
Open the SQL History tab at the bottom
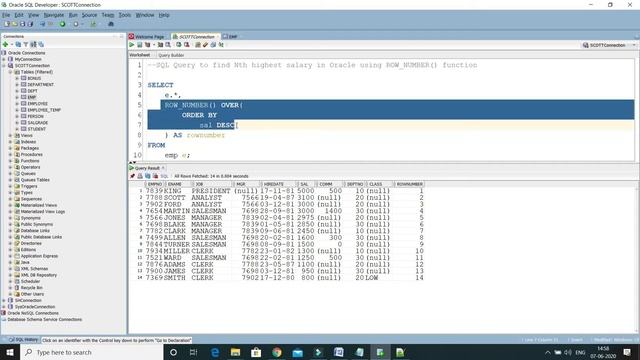24,340
